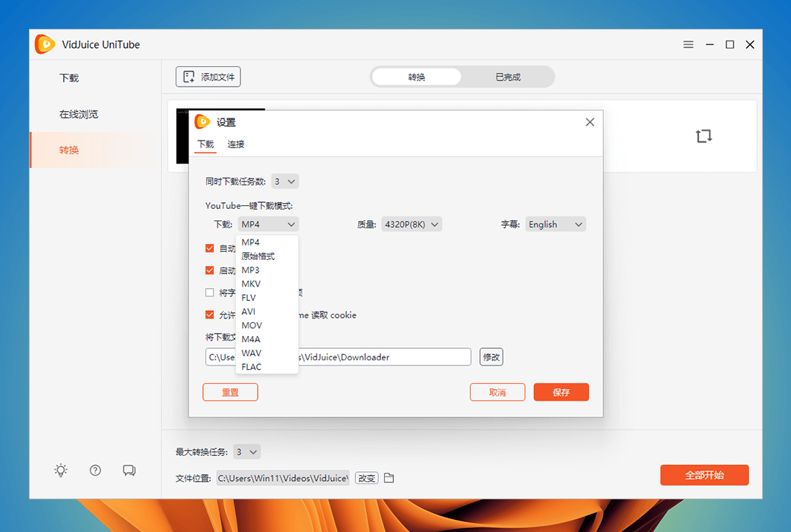Toggle the 允许 read cookie checkbox

210,315
